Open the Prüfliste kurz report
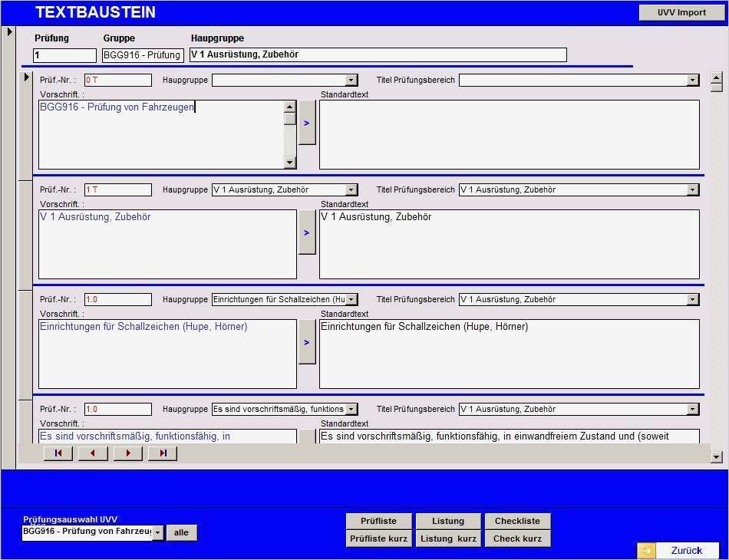This screenshot has height=560, width=729. [x=378, y=539]
